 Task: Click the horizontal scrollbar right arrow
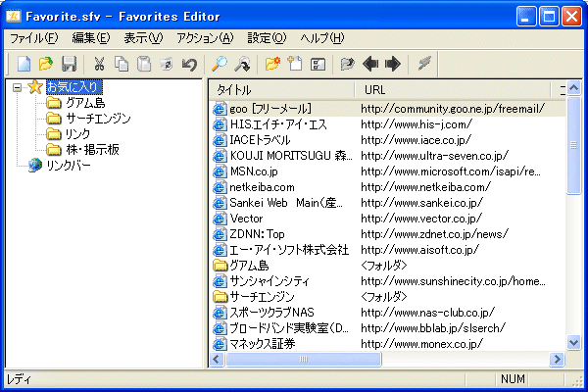coord(558,359)
